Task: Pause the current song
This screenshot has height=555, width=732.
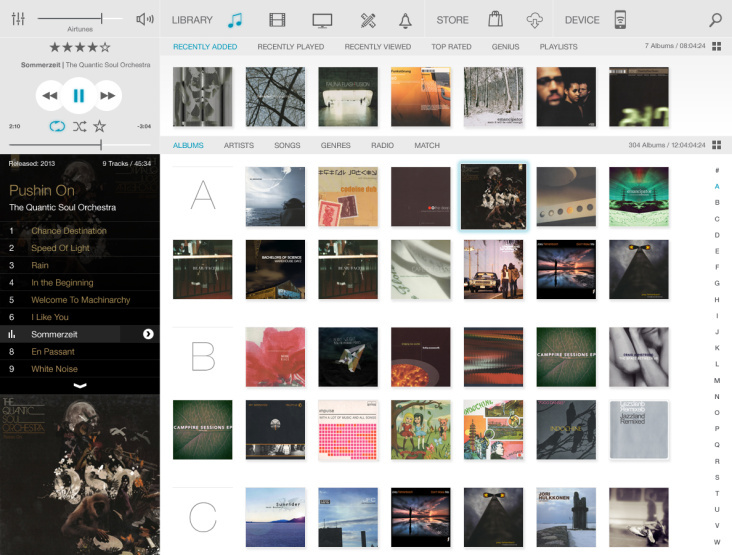Action: point(78,96)
